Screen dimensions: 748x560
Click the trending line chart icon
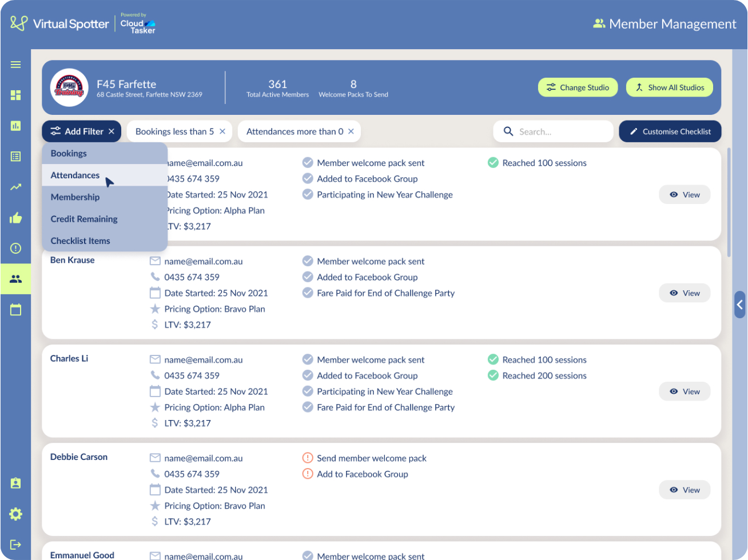coord(15,187)
